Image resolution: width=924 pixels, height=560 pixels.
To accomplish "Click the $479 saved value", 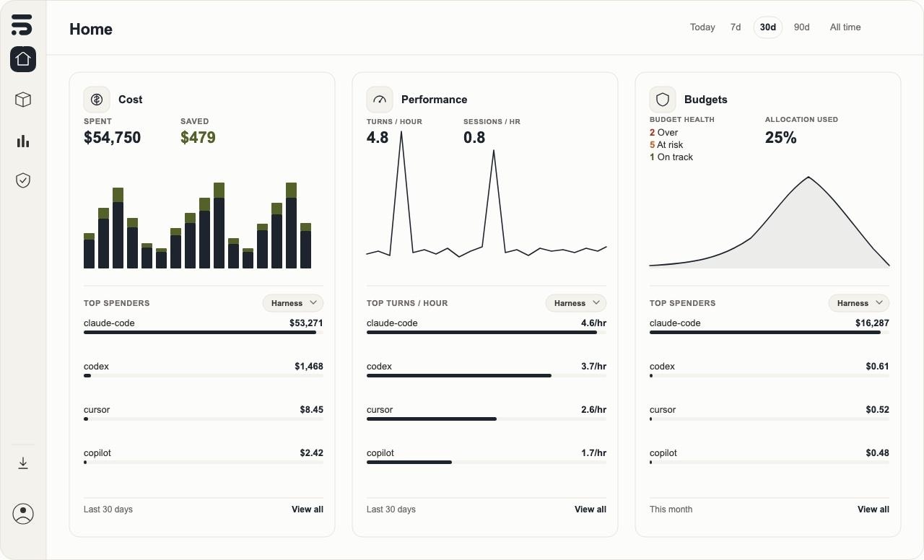I will (x=198, y=138).
